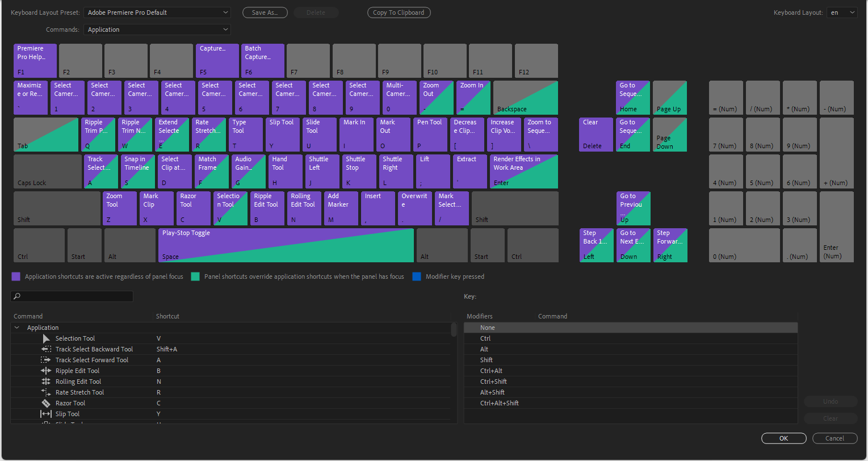Click the Space Play-Stop Toggle key
The width and height of the screenshot is (868, 461).
[286, 245]
